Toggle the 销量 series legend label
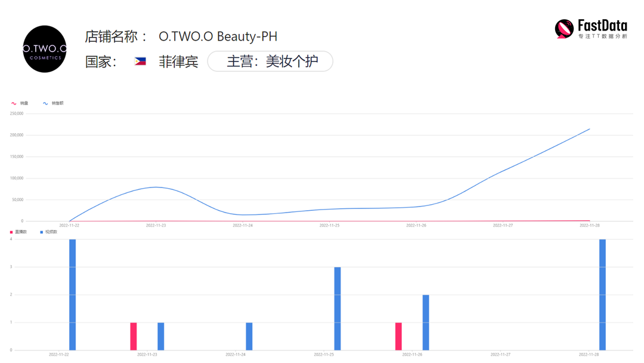Screen dimensions: 644x363 click(24, 103)
